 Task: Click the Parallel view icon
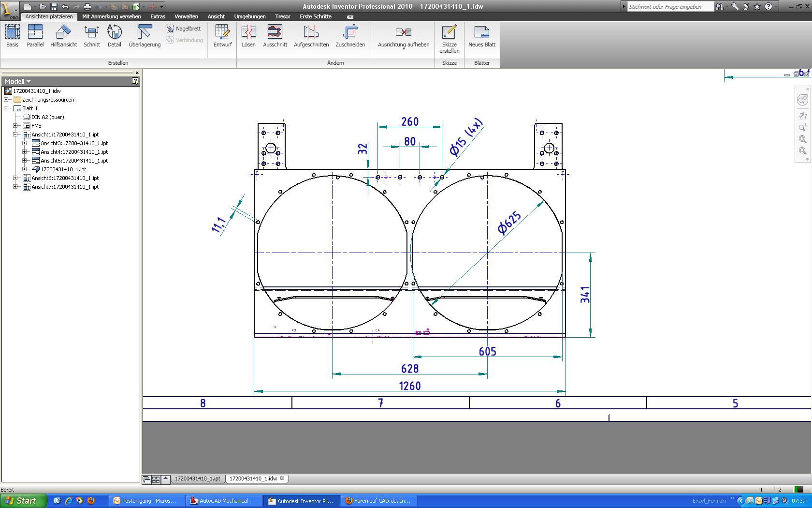[35, 36]
